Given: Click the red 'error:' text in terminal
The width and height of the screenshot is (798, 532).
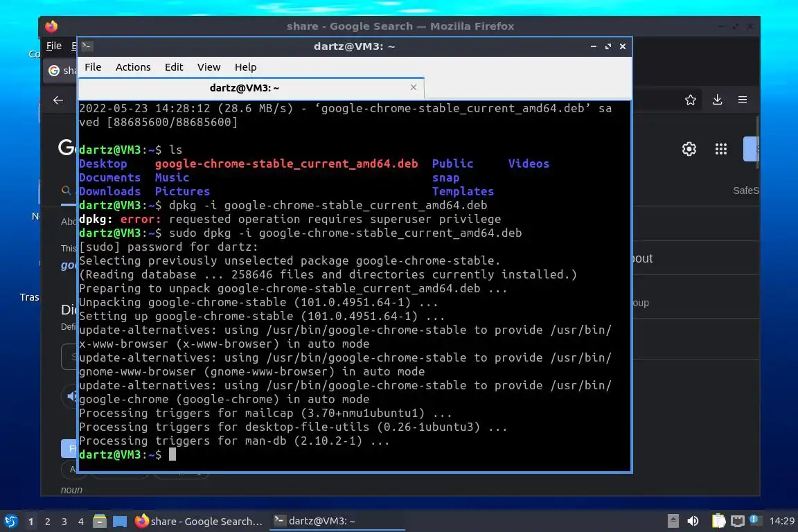Looking at the screenshot, I should tap(141, 219).
